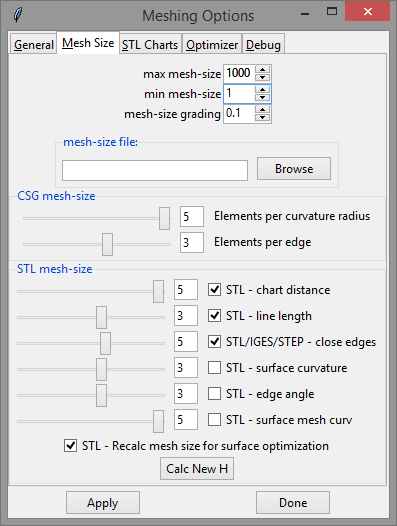Check STL - surface mesh curv option
The width and height of the screenshot is (397, 526).
[214, 420]
